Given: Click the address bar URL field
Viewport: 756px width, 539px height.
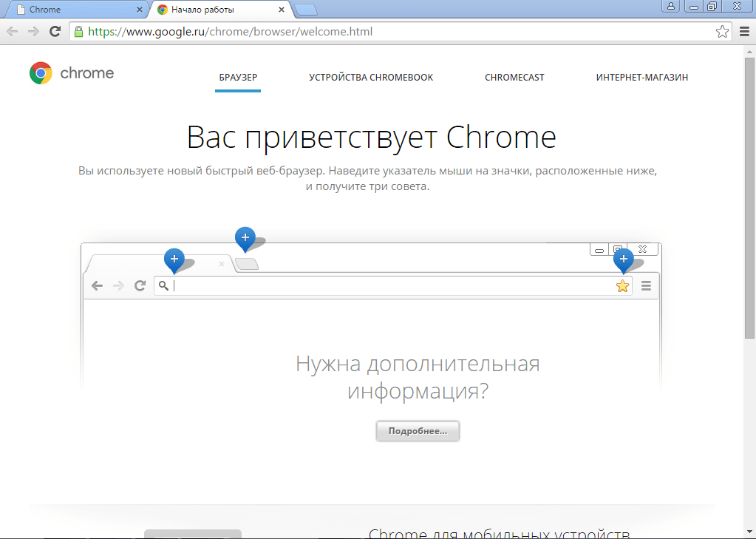Looking at the screenshot, I should pyautogui.click(x=401, y=32).
